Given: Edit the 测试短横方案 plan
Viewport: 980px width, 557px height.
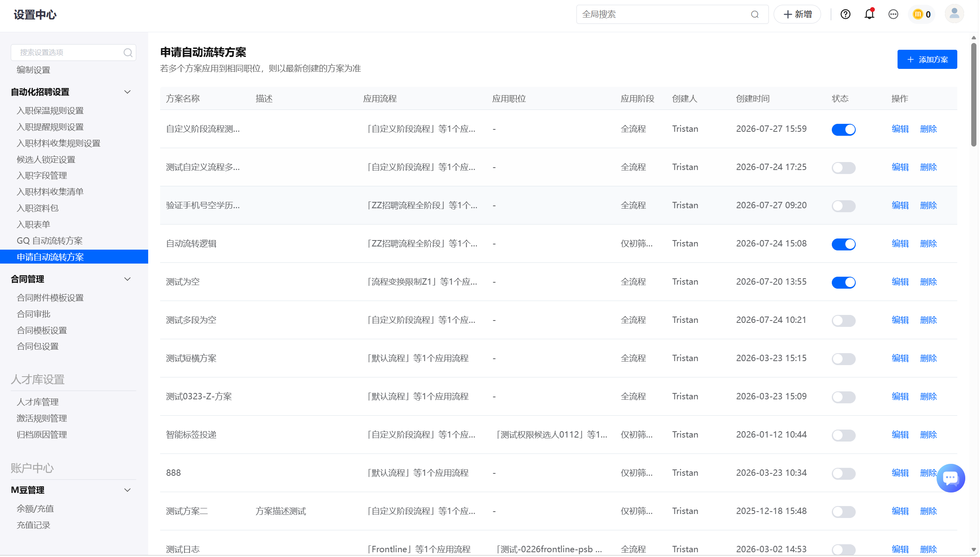Looking at the screenshot, I should [x=900, y=358].
